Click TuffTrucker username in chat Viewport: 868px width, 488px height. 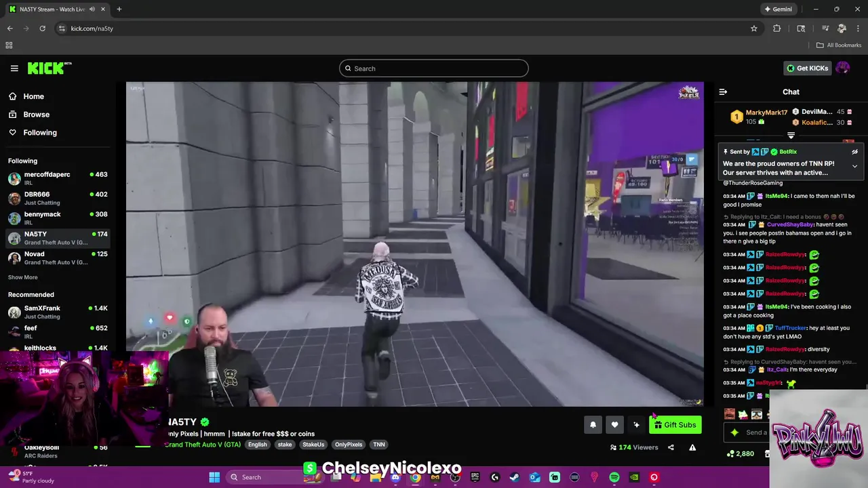(790, 328)
